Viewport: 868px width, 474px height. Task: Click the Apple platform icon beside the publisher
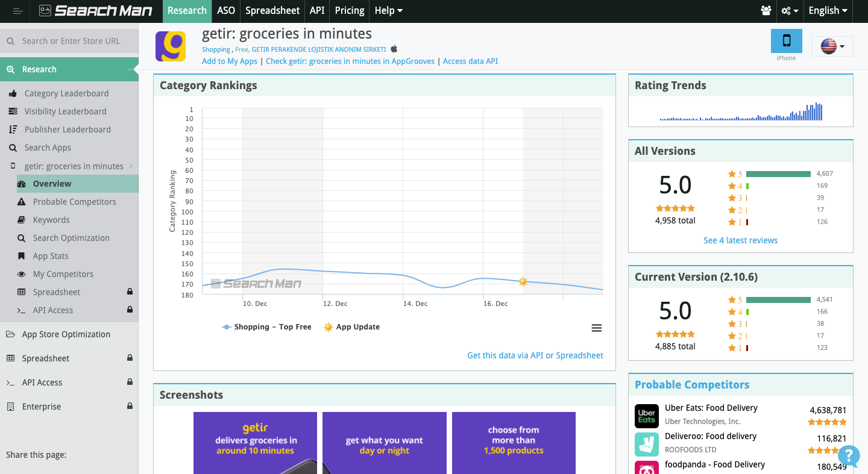pos(394,49)
